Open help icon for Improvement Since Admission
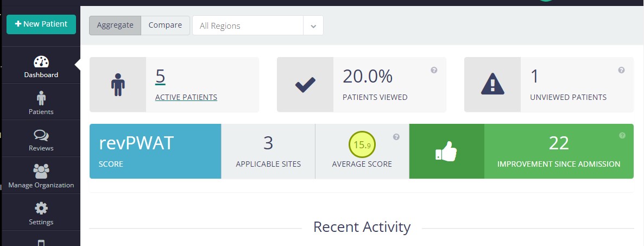This screenshot has width=644, height=246. [622, 136]
